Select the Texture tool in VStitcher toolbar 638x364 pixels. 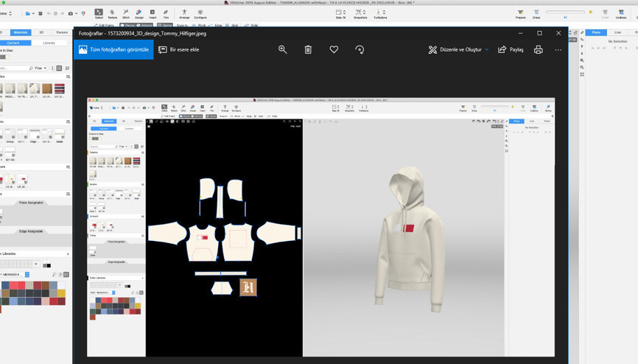(112, 13)
